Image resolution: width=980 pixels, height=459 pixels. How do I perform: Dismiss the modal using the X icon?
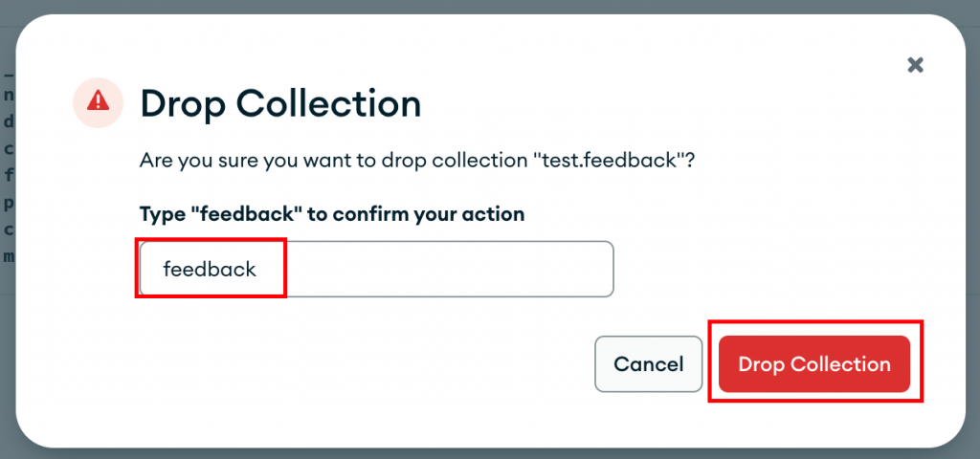pos(915,65)
